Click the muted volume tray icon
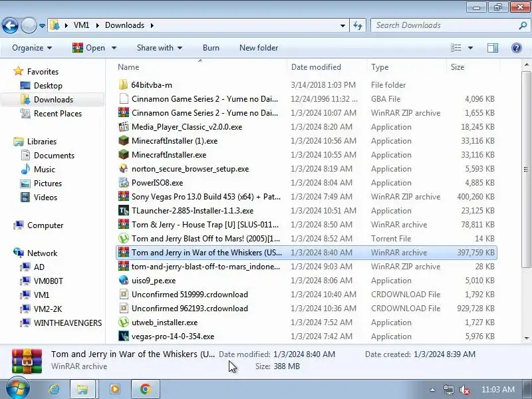532x399 pixels. pyautogui.click(x=464, y=390)
